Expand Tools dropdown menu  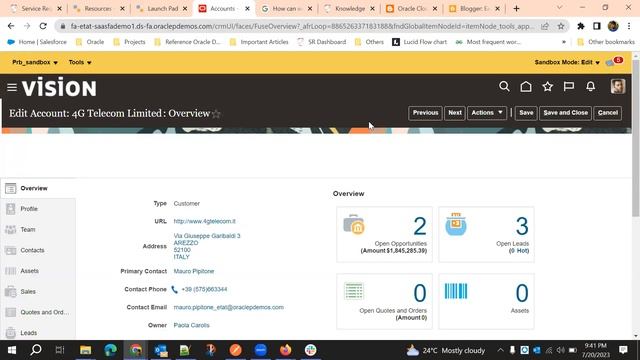(80, 62)
